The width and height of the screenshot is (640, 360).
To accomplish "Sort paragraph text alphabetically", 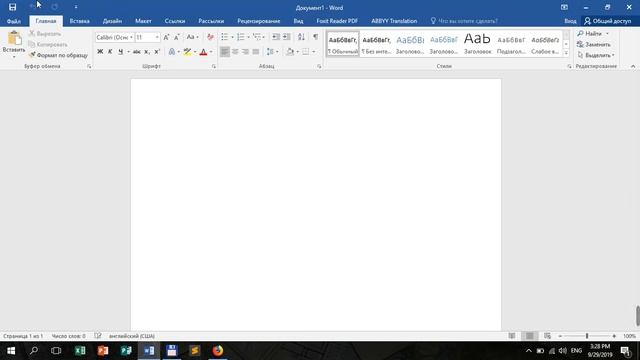I will (x=301, y=37).
